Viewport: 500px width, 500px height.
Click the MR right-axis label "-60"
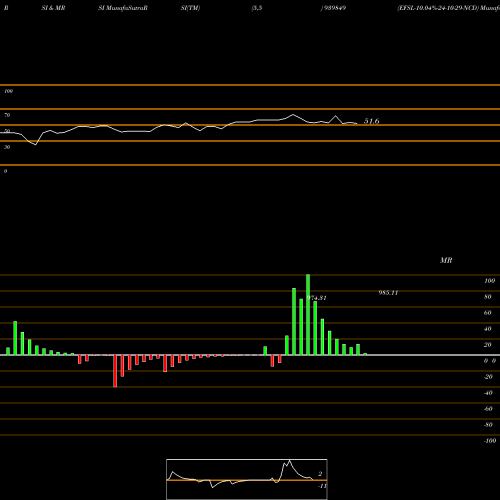[488, 409]
